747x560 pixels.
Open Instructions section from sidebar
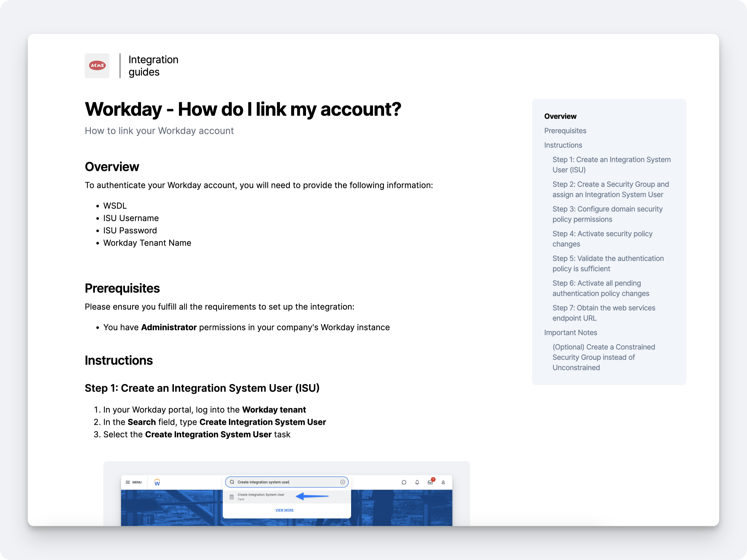coord(563,145)
